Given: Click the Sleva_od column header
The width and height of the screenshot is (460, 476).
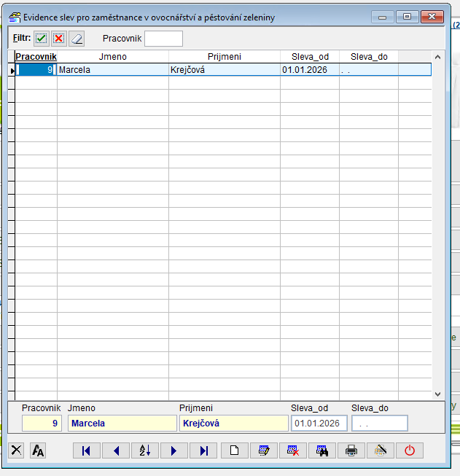Looking at the screenshot, I should coord(310,56).
